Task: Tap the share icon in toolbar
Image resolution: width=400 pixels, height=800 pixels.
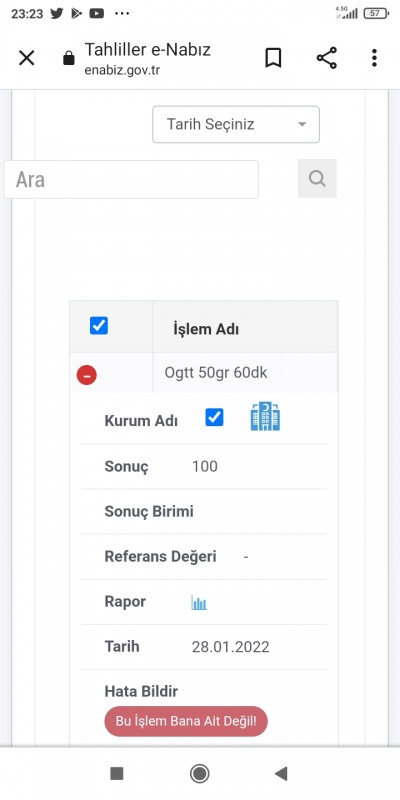Action: (x=327, y=58)
